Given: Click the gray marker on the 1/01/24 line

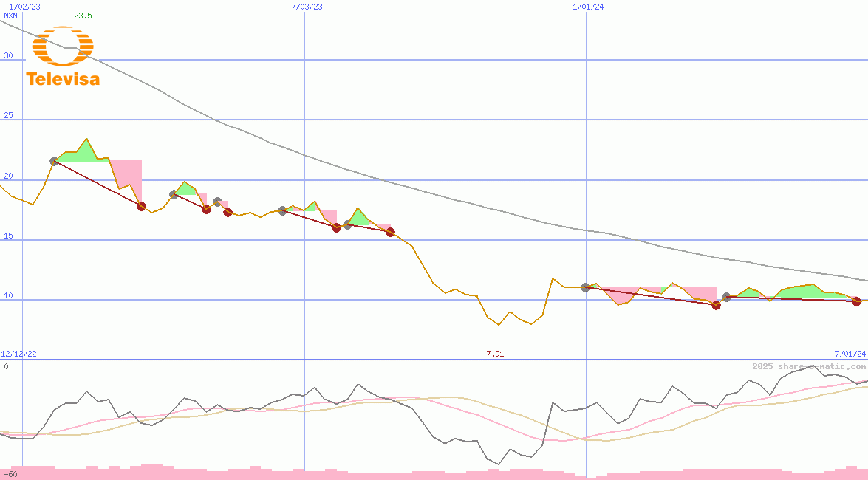Looking at the screenshot, I should point(585,287).
